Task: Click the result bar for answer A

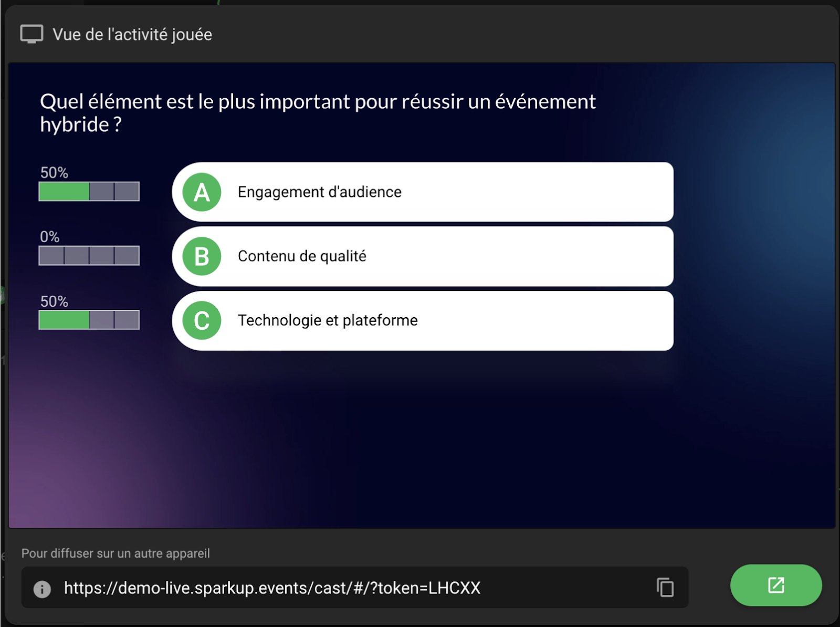Action: tap(89, 192)
